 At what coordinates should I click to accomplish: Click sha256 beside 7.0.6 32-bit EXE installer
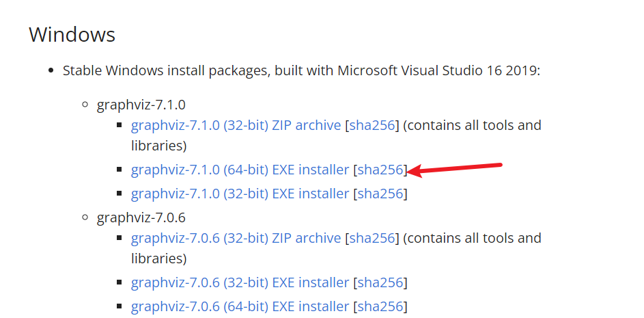[380, 282]
